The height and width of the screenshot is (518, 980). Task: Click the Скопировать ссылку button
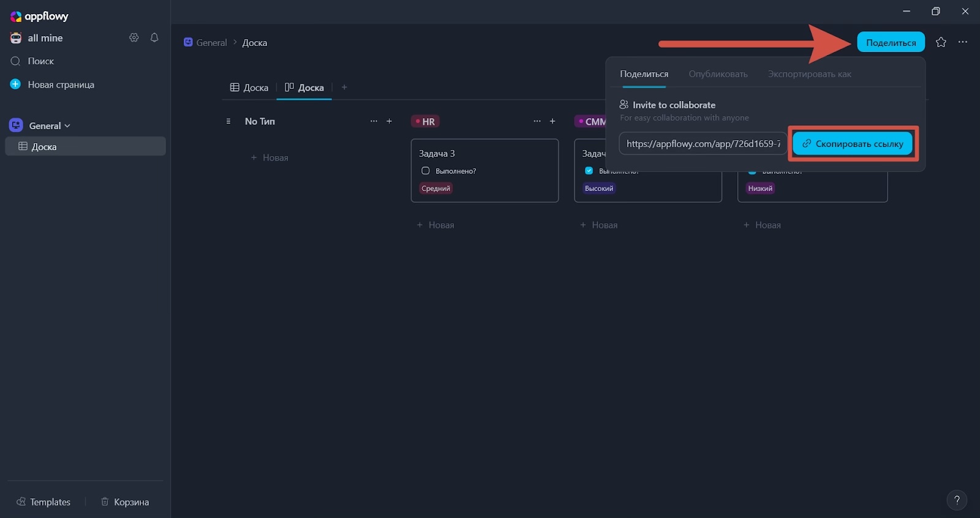(853, 144)
